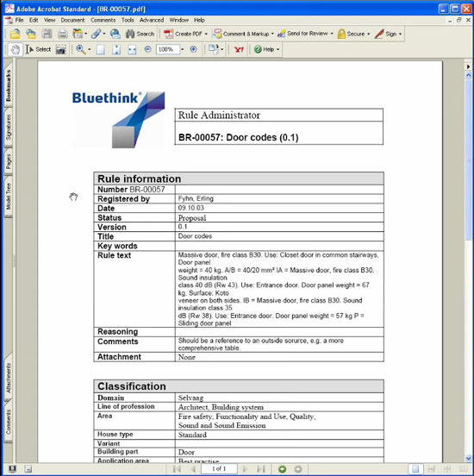This screenshot has height=476, width=474.
Task: Activate the Select text tool
Action: click(x=38, y=49)
